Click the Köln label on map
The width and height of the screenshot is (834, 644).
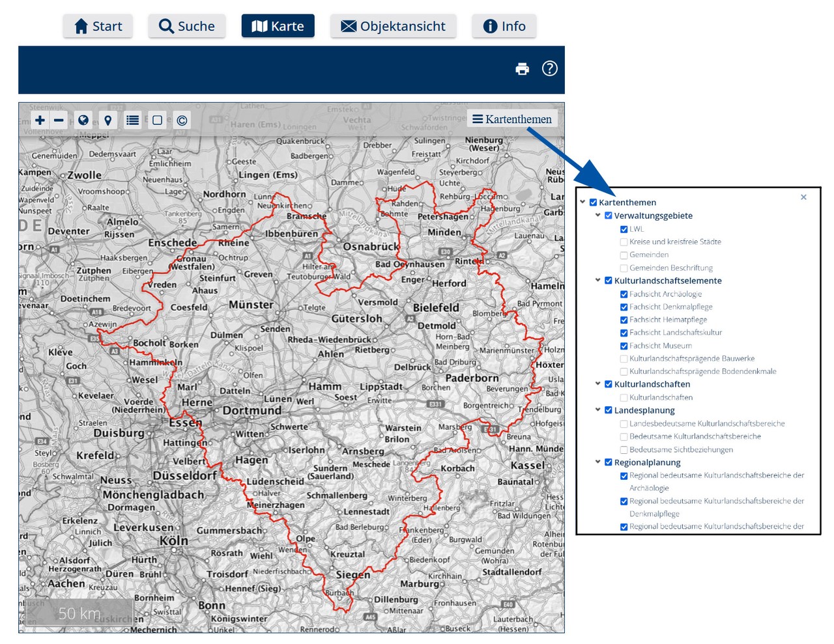(x=174, y=540)
